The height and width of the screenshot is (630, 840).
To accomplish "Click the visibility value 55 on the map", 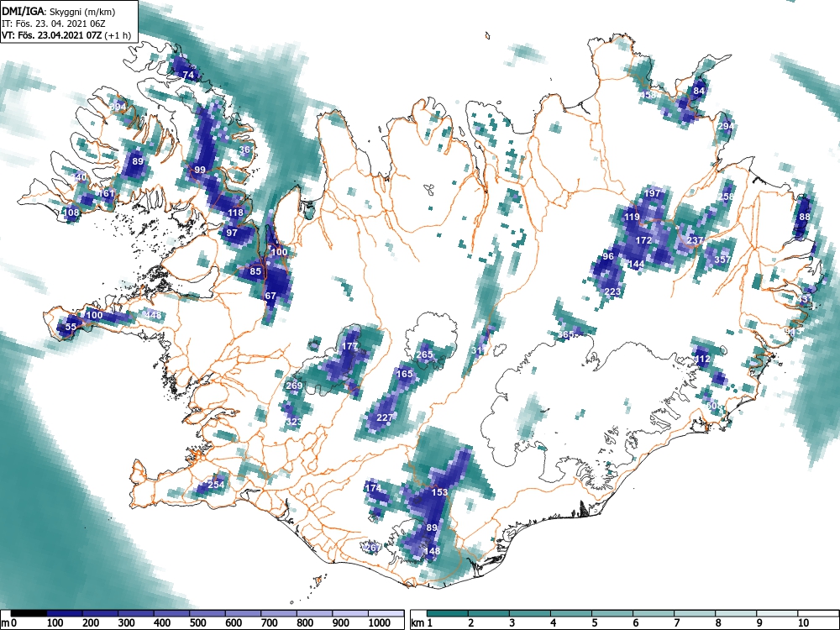I will pos(71,326).
